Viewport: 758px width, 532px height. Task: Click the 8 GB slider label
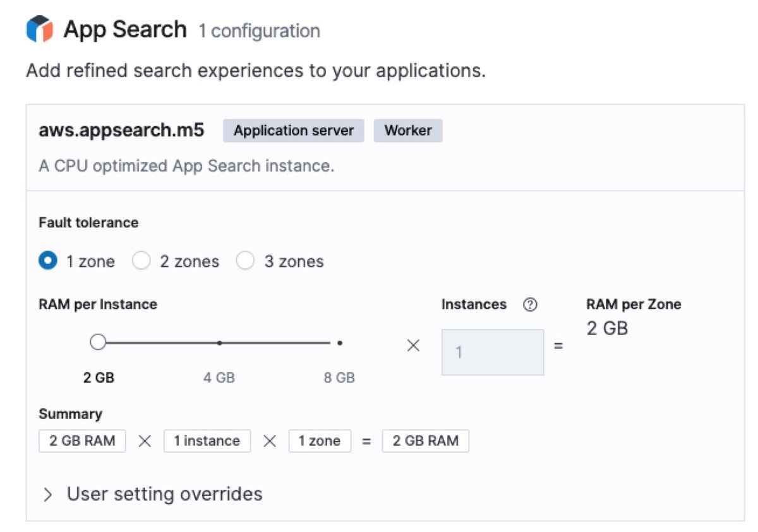[x=339, y=378]
